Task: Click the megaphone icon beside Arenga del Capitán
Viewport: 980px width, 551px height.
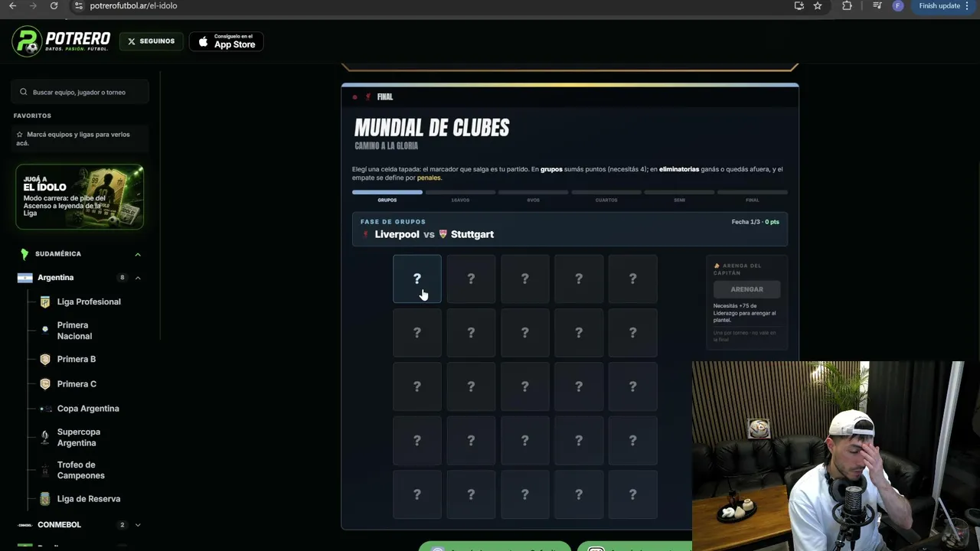Action: coord(717,266)
